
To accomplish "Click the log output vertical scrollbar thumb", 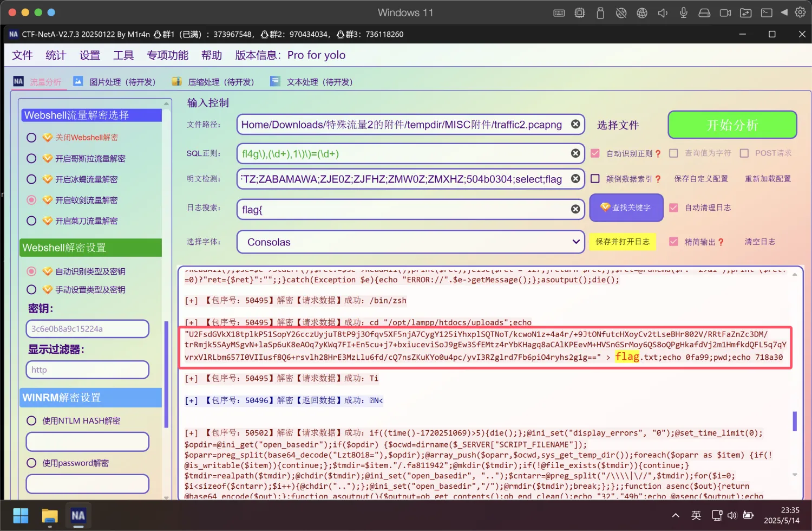I will [795, 421].
